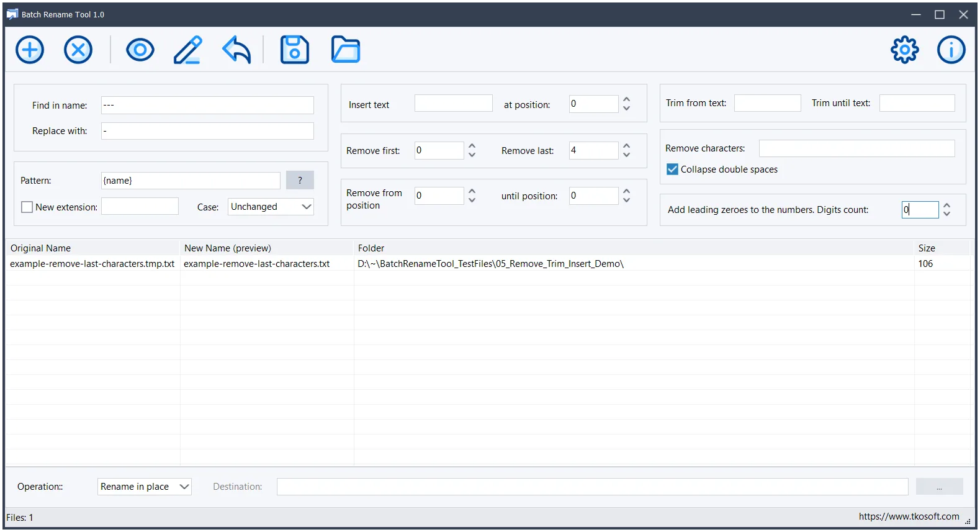Click the Trim from text field
980x532 pixels.
(x=768, y=103)
